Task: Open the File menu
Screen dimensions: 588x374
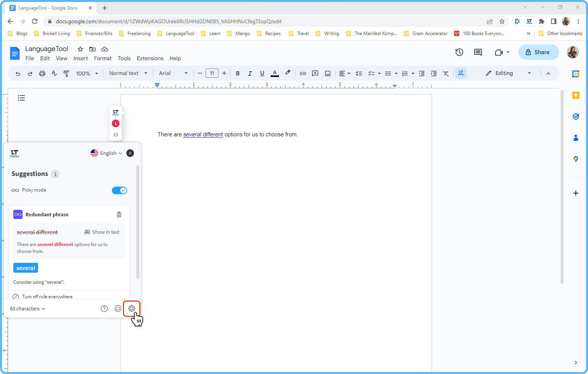Action: tap(30, 58)
